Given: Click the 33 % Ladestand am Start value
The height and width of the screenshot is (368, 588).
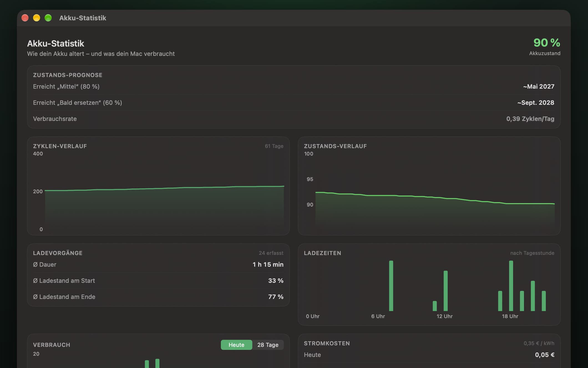Looking at the screenshot, I should click(276, 281).
